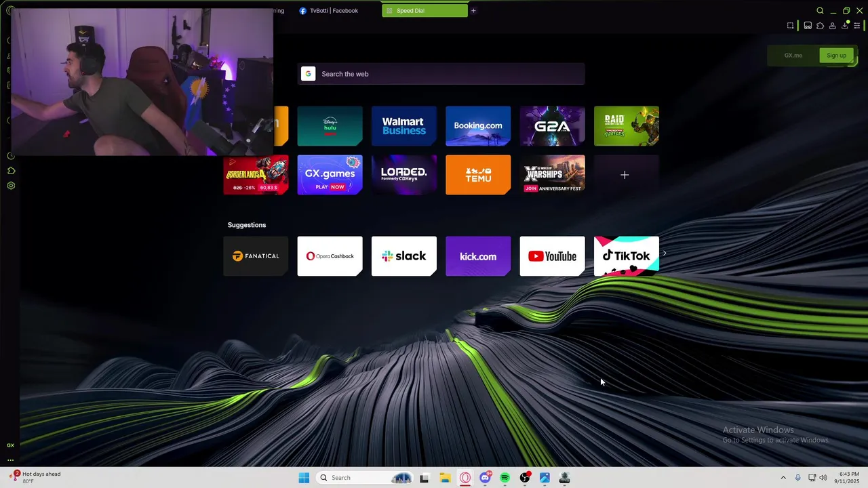Click the Windows taskbar Search box
Screen dimensions: 868x488
point(364,478)
